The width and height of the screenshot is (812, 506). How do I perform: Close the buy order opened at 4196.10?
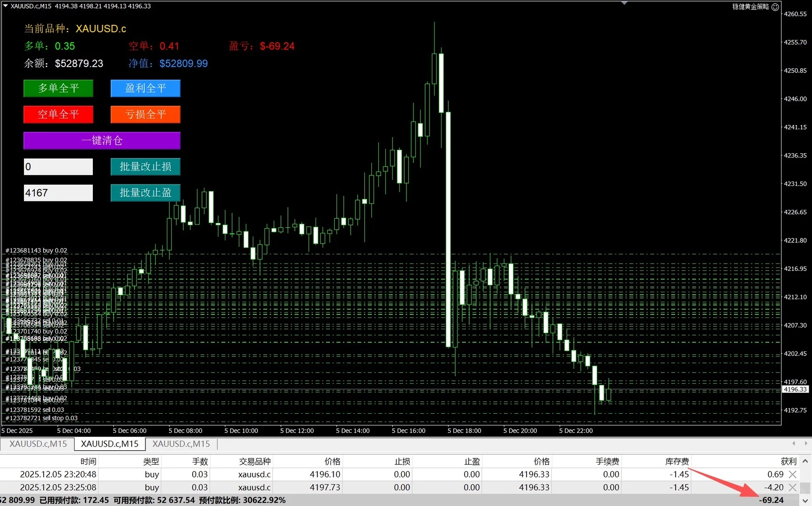(x=792, y=475)
